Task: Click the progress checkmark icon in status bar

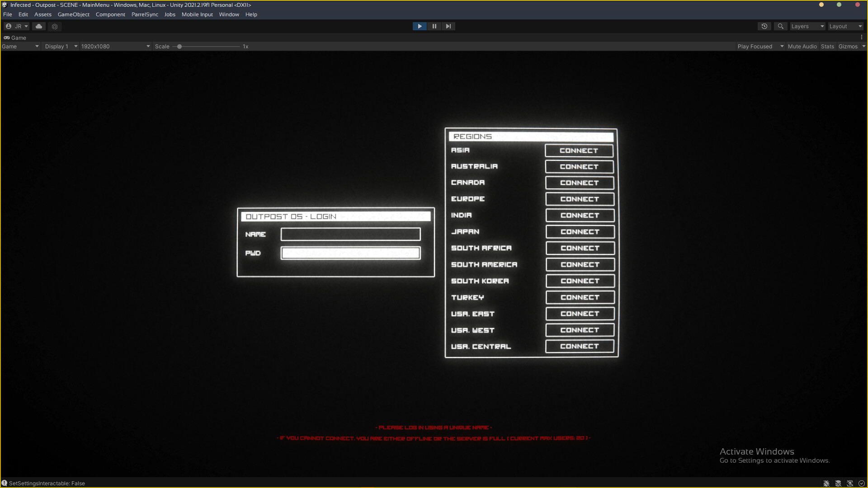Action: tap(861, 483)
